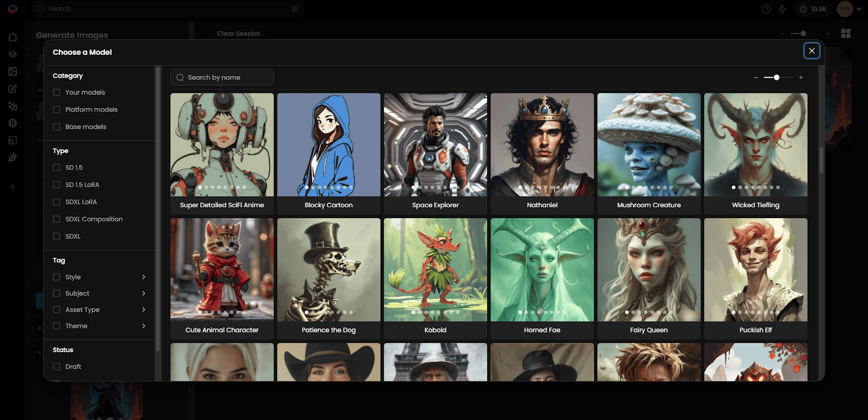
Task: Click the question mark help icon
Action: pos(766,9)
